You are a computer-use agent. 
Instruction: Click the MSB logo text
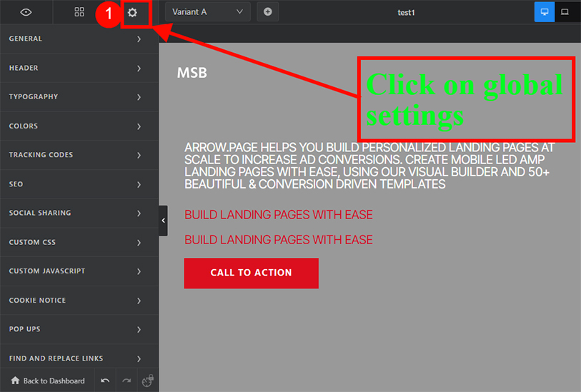(x=192, y=73)
